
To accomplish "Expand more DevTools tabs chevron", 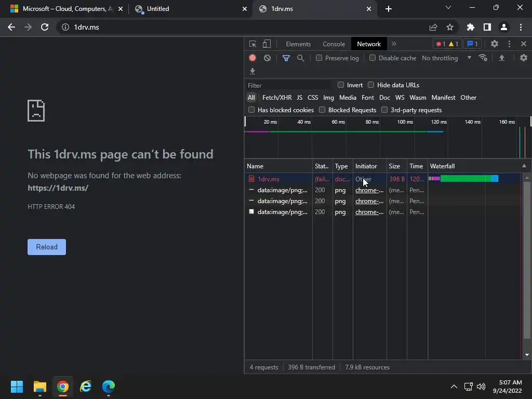I will click(x=394, y=44).
